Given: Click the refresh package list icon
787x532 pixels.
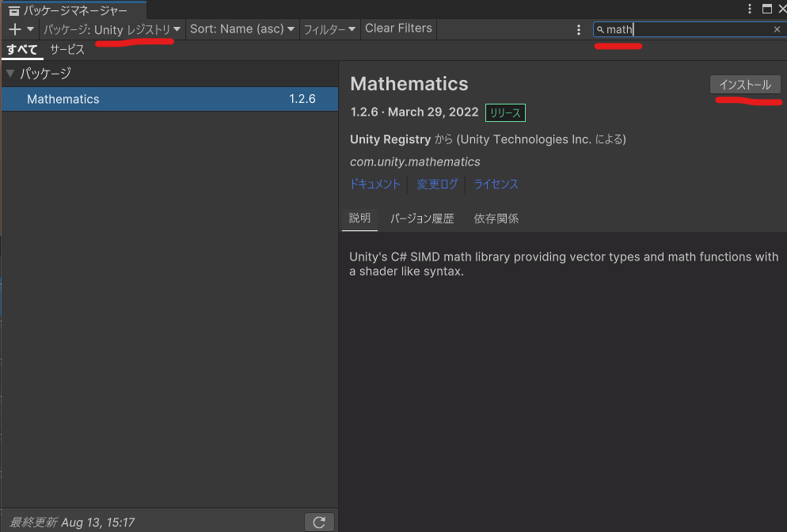Looking at the screenshot, I should [319, 522].
